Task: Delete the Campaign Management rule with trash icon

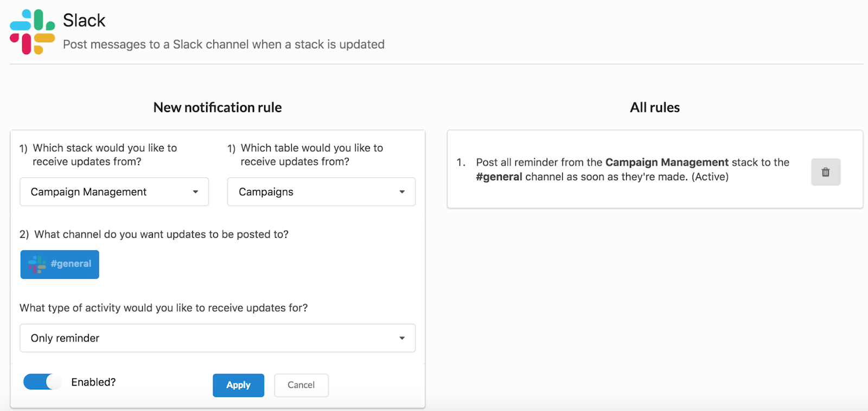Action: [825, 172]
